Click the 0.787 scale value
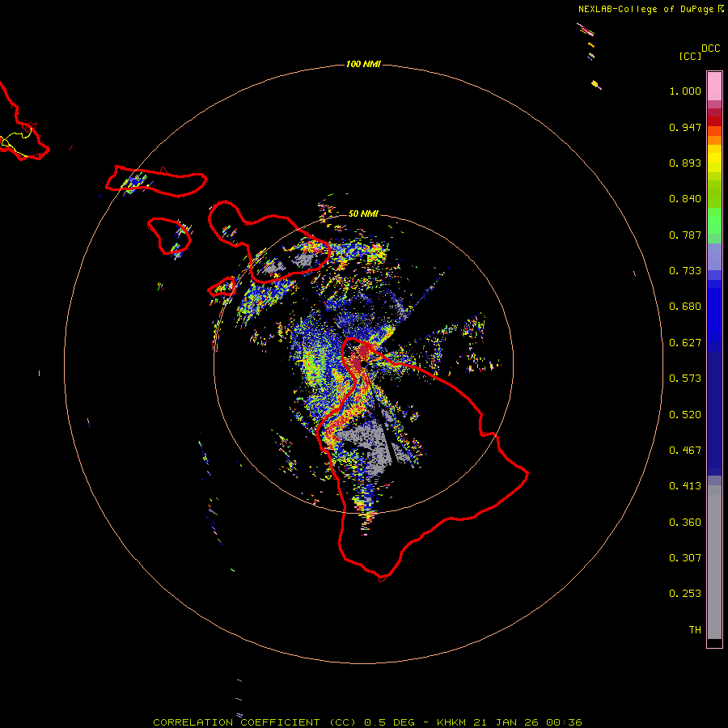The height and width of the screenshot is (728, 728). click(x=685, y=235)
